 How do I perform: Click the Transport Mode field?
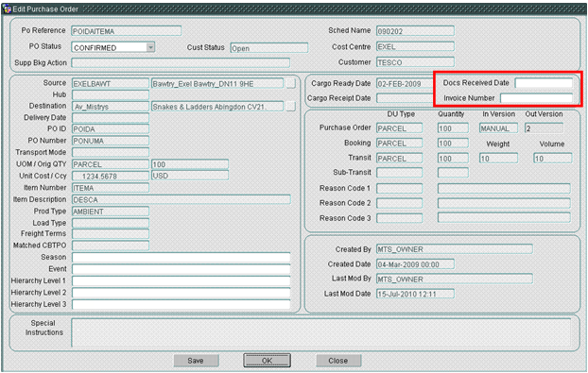[x=111, y=152]
